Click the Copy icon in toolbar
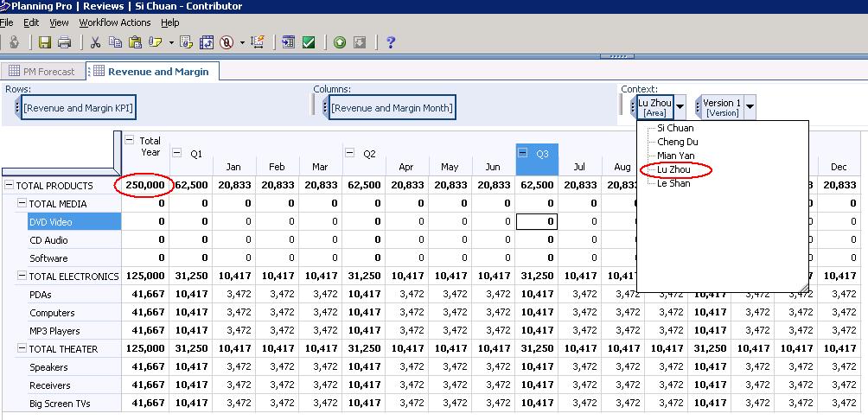Image resolution: width=868 pixels, height=420 pixels. click(115, 42)
